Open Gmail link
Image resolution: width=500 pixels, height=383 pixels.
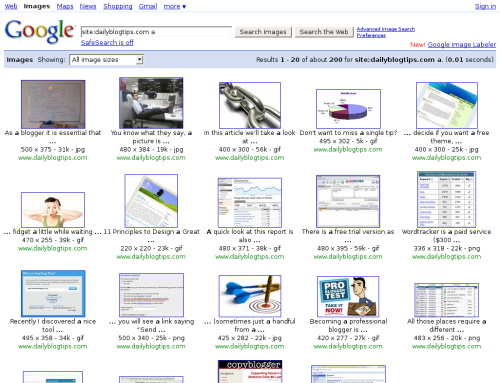[148, 6]
